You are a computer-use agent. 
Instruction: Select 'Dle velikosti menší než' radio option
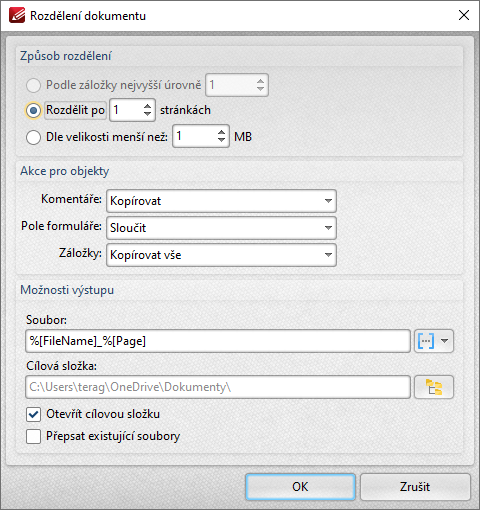(x=33, y=137)
